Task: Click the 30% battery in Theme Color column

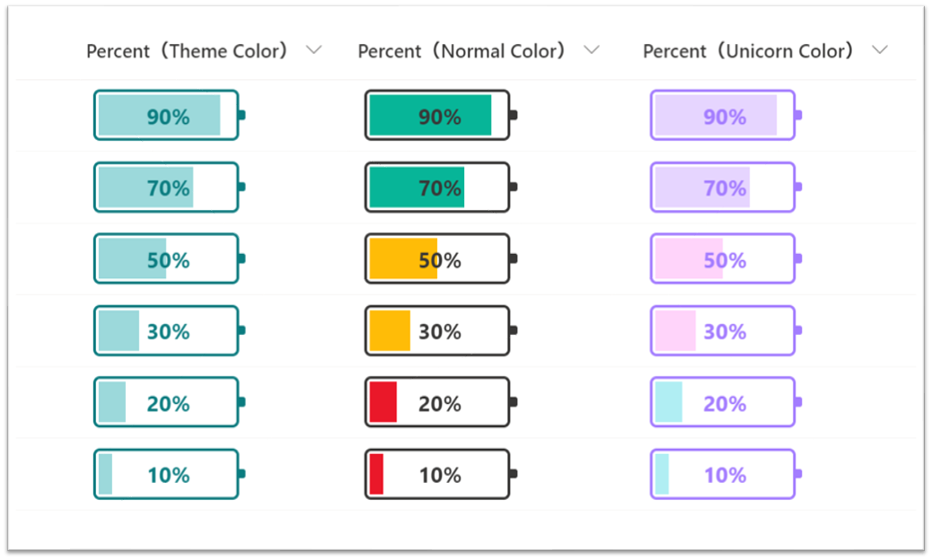Action: click(167, 331)
